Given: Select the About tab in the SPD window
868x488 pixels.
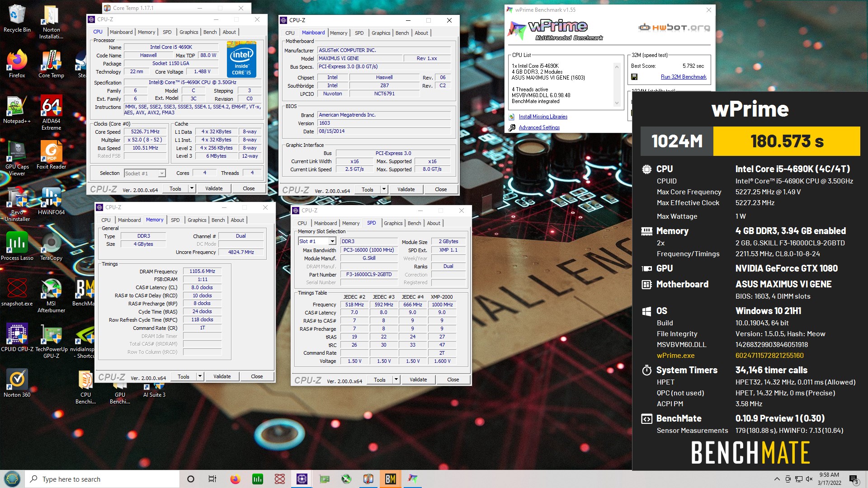Looking at the screenshot, I should (x=433, y=223).
